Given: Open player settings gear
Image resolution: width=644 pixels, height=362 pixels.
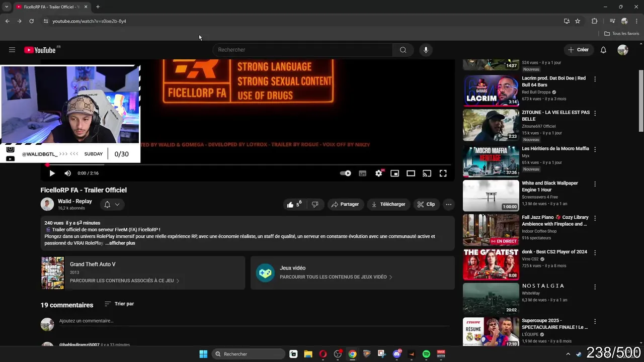Looking at the screenshot, I should [379, 173].
